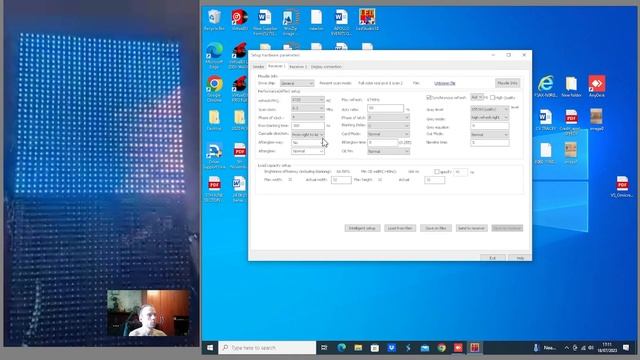Open the Drive chip dropdown
This screenshot has width=640, height=360.
(297, 83)
